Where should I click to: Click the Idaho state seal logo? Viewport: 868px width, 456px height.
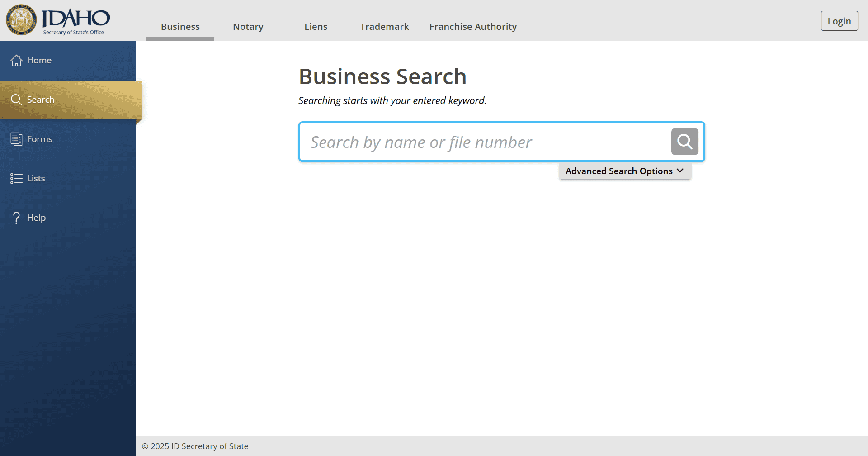pyautogui.click(x=21, y=20)
